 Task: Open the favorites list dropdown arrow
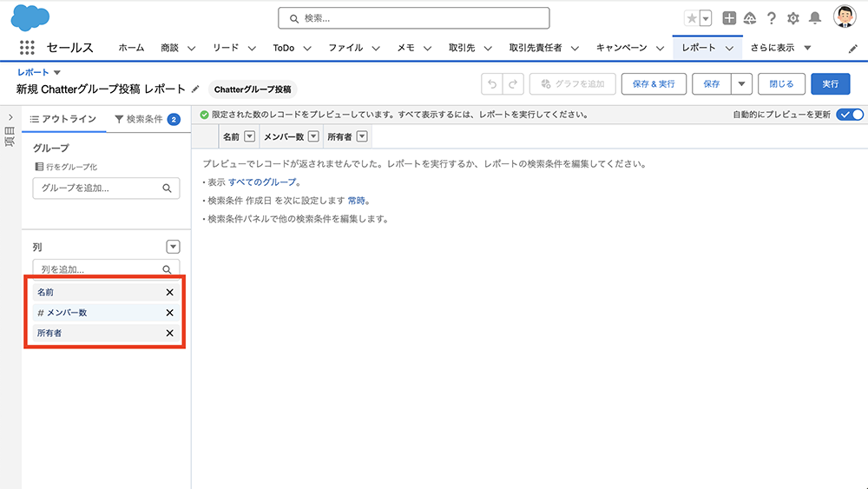[705, 18]
